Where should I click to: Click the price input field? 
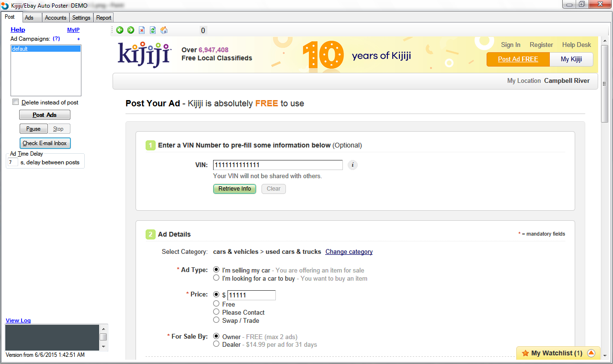pyautogui.click(x=251, y=295)
